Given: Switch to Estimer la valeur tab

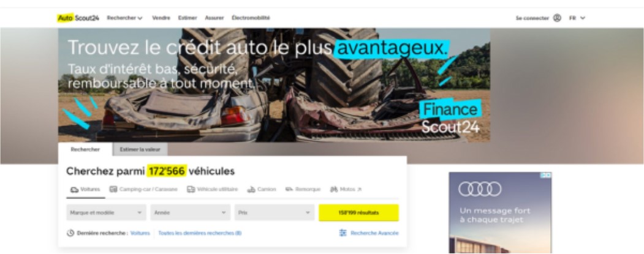Looking at the screenshot, I should pos(140,149).
